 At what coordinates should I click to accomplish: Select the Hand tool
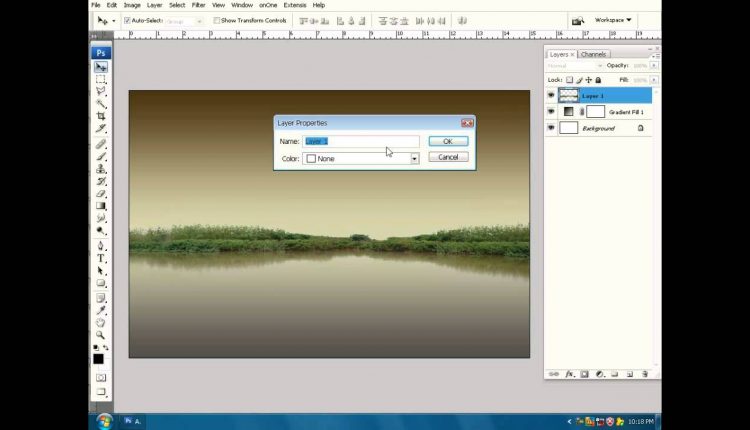pos(100,323)
